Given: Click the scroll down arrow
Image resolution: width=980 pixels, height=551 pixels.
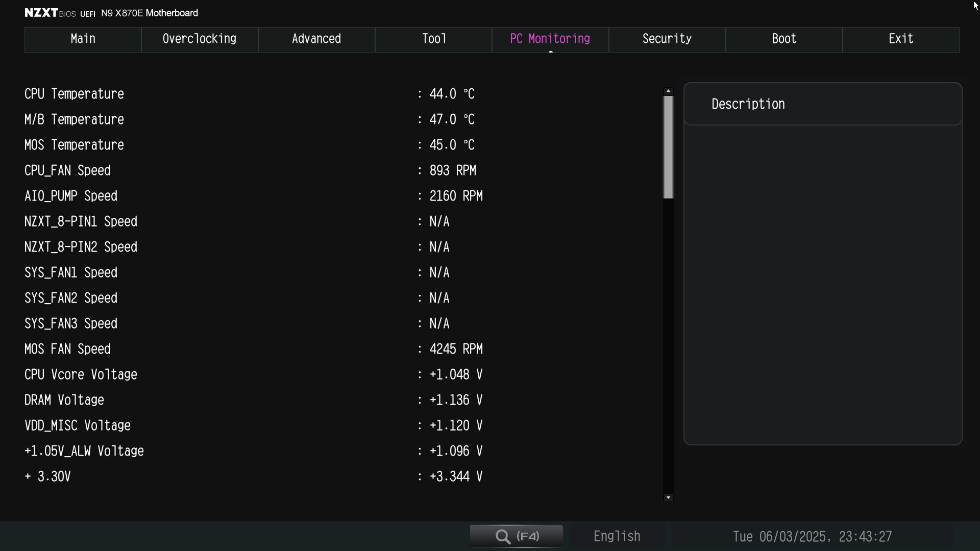Looking at the screenshot, I should (x=668, y=497).
